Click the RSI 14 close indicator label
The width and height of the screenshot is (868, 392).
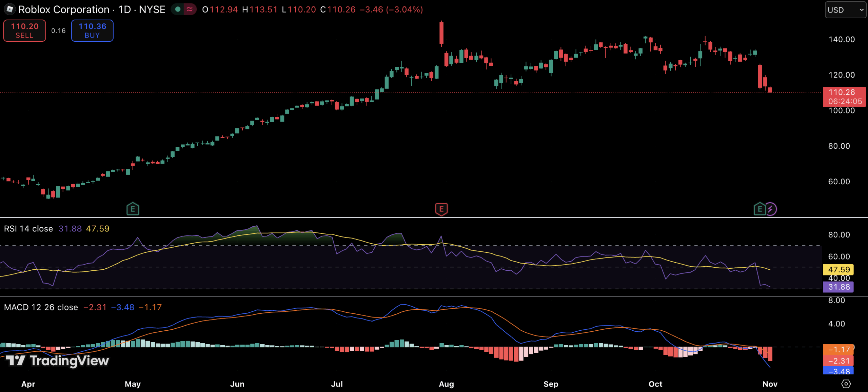pyautogui.click(x=28, y=229)
